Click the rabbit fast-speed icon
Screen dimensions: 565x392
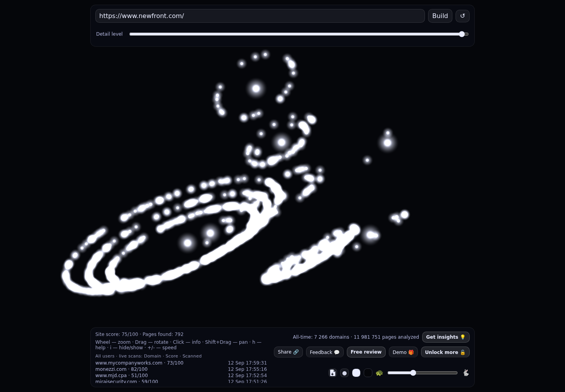pyautogui.click(x=466, y=373)
